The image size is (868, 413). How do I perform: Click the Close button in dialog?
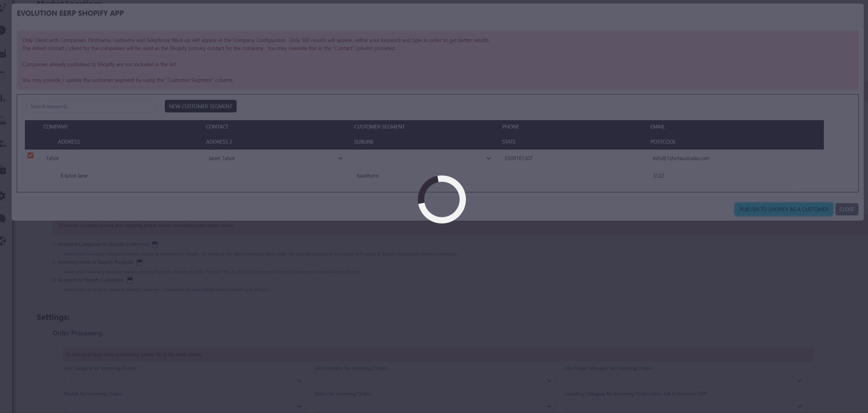(847, 209)
